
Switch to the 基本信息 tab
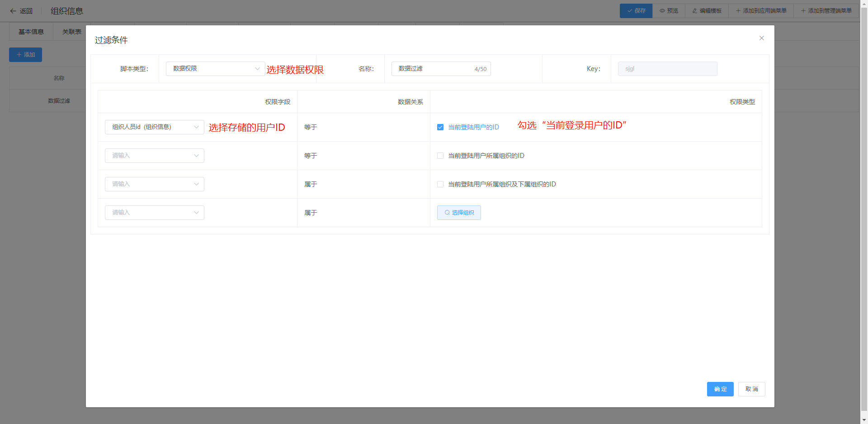[x=31, y=32]
